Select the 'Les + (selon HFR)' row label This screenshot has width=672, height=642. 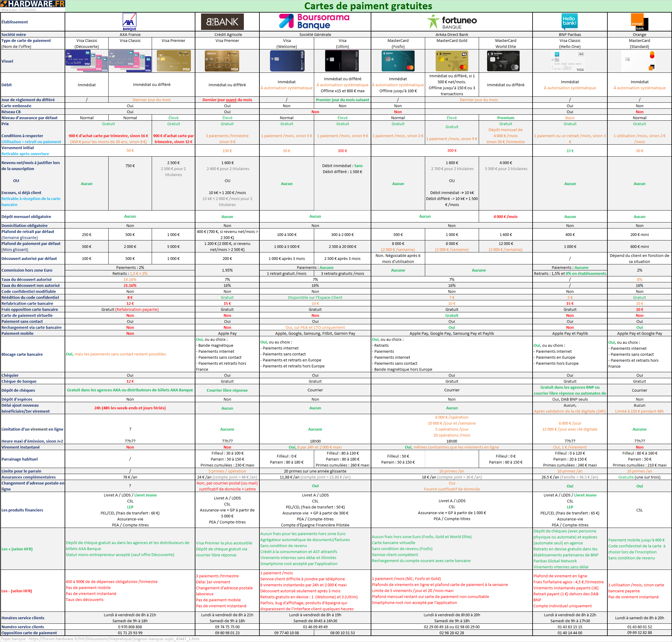point(17,549)
